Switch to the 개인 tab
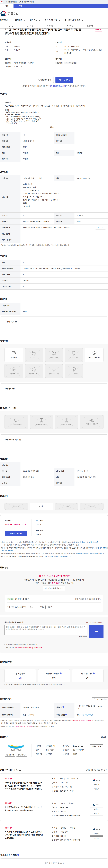The height and width of the screenshot is (868, 108). pyautogui.click(x=7, y=6)
